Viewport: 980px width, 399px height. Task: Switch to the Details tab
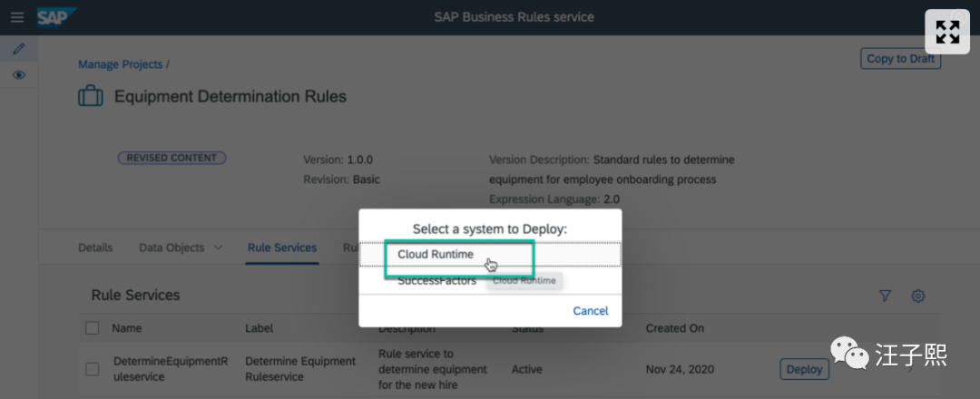tap(95, 248)
